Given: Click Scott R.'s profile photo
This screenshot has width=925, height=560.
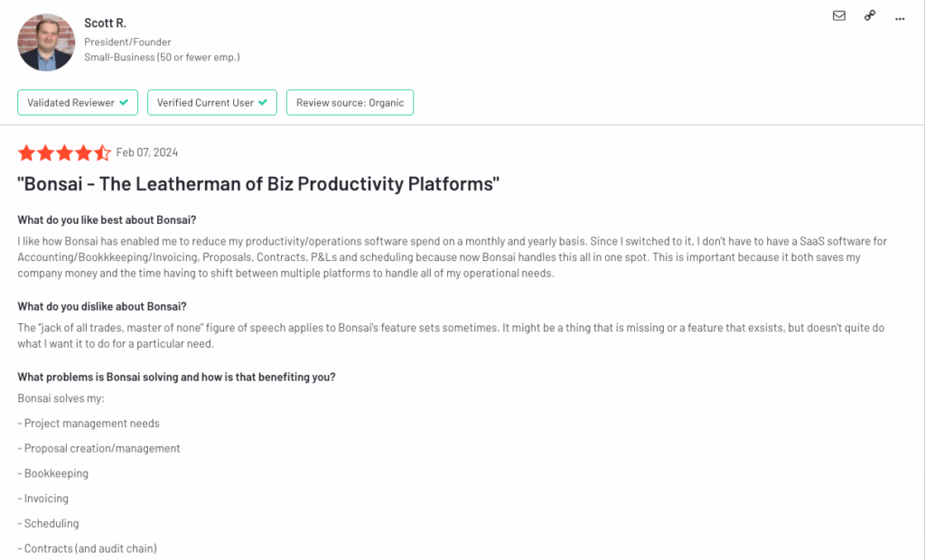Looking at the screenshot, I should 46,42.
